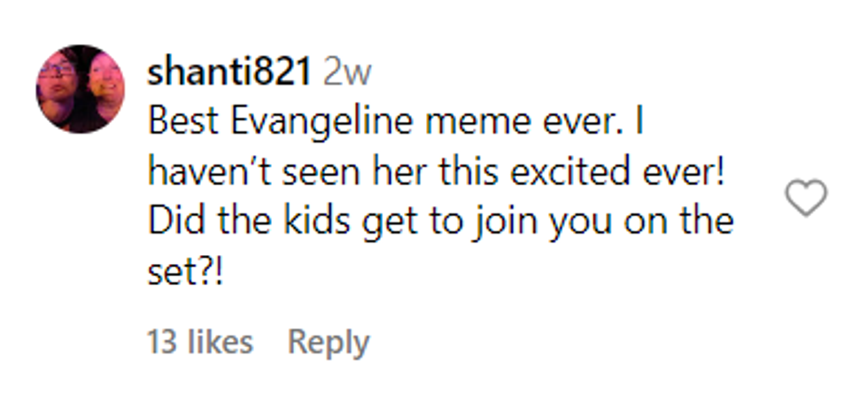Visit the commenter's profile via username
868x402 pixels.
[229, 73]
